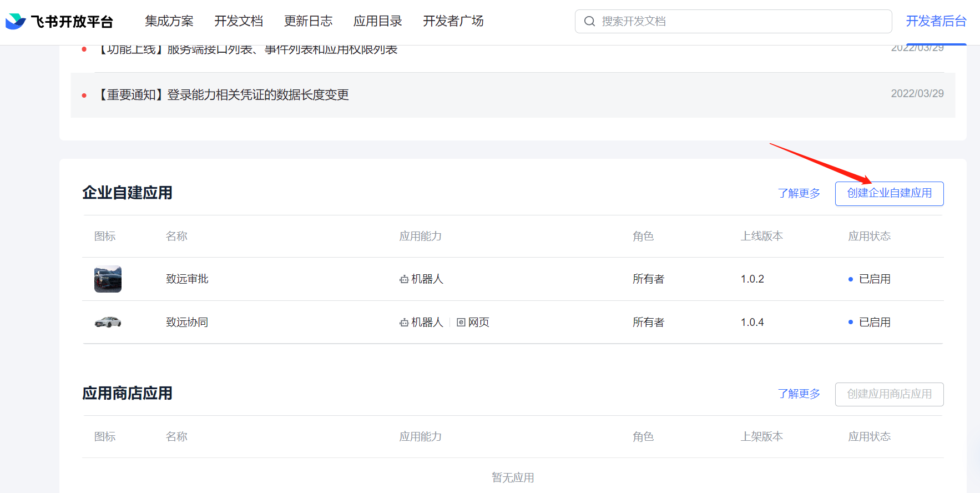Screen dimensions: 980x493
Task: Open 了解更多 link for 企业自建应用
Action: click(799, 193)
